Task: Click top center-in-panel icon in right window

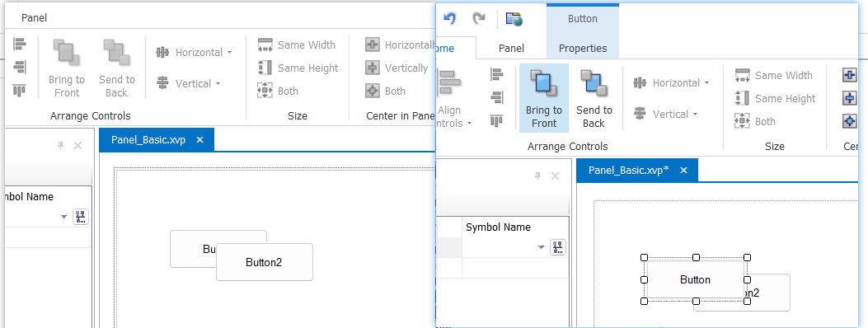Action: click(x=850, y=75)
